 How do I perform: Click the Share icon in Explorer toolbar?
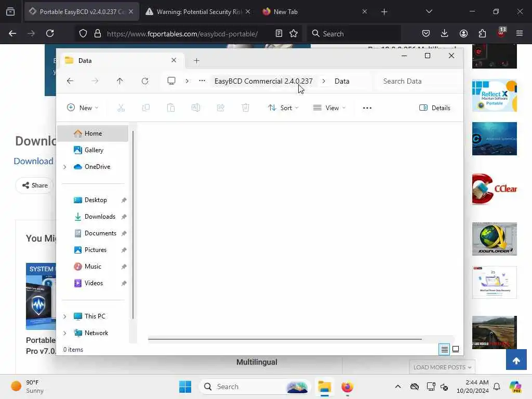pos(220,108)
